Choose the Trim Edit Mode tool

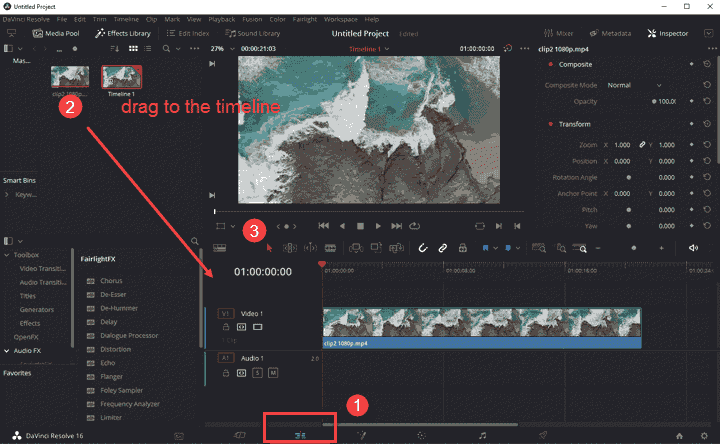290,248
